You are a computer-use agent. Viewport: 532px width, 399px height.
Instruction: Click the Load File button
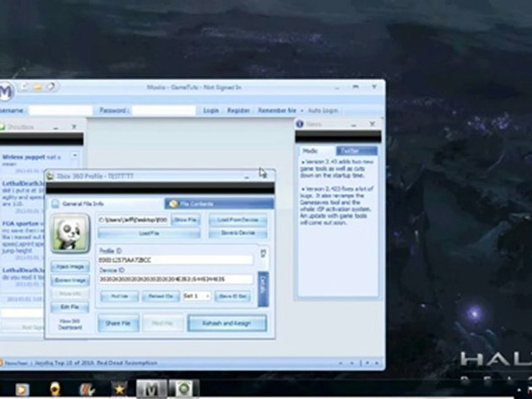click(x=149, y=233)
